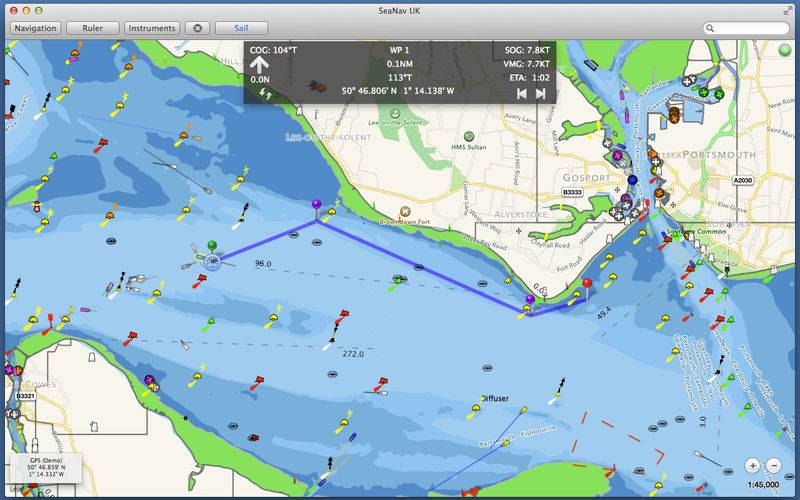The height and width of the screenshot is (500, 800).
Task: Click the COG: 104°T readout
Action: click(x=273, y=50)
